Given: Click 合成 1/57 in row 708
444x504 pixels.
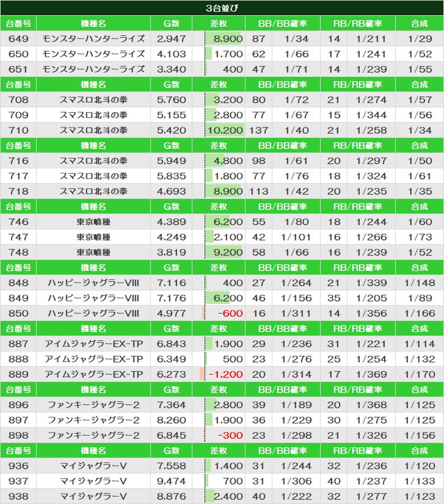Looking at the screenshot, I should click(x=420, y=100).
